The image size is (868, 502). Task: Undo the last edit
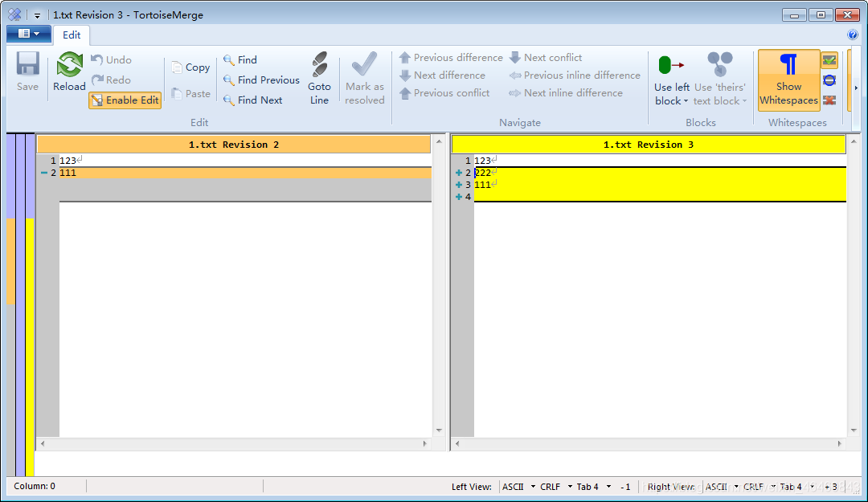coord(111,59)
